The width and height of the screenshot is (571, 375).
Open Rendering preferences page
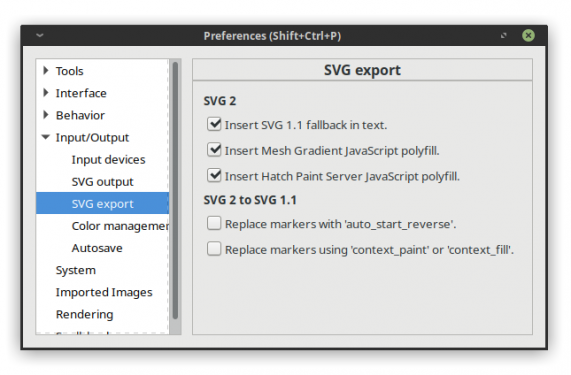tap(84, 314)
